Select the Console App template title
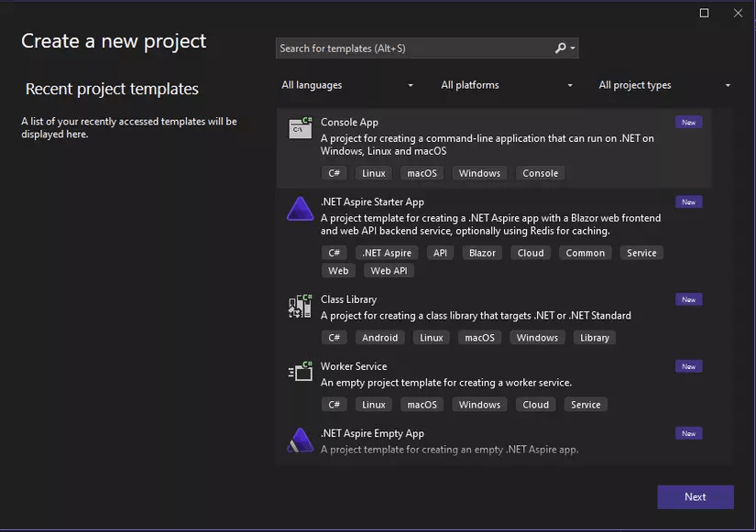756x532 pixels. coord(349,122)
